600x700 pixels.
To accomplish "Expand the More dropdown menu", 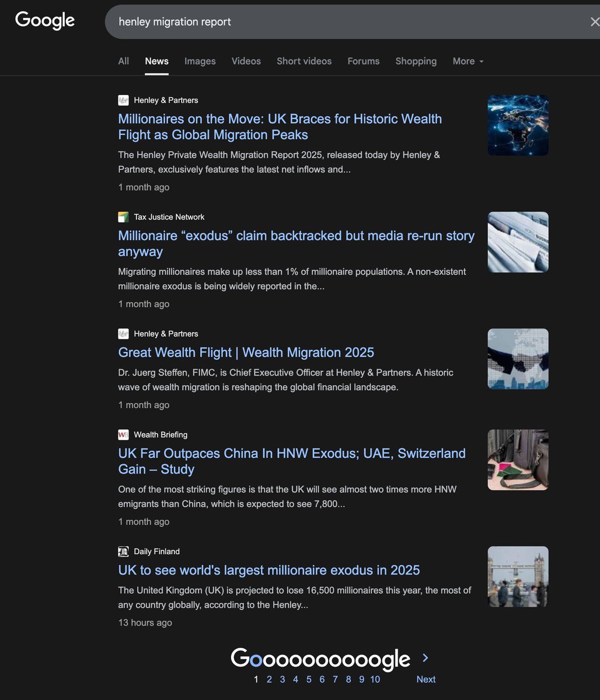I will click(468, 61).
